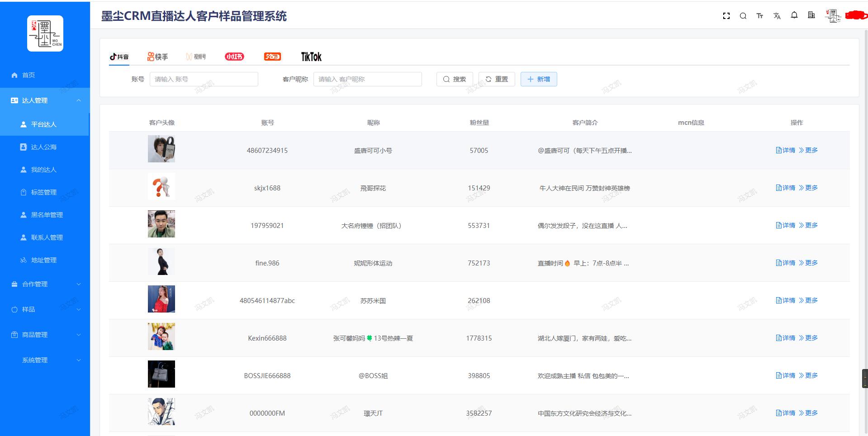The width and height of the screenshot is (868, 436).
Task: Select 平台达人 in sidebar
Action: point(45,124)
